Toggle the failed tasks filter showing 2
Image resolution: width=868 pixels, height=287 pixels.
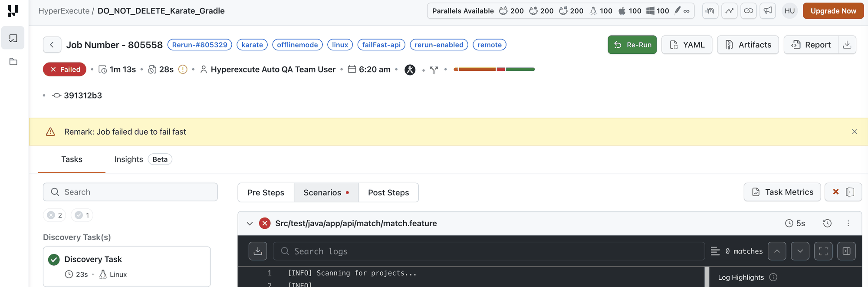click(x=55, y=215)
